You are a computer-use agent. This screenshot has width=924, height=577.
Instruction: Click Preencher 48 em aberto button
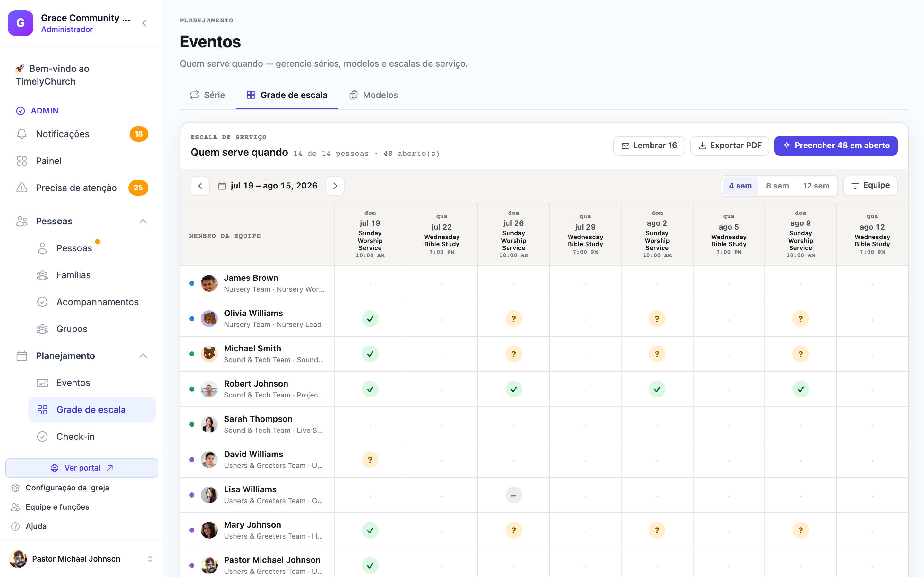click(x=836, y=146)
